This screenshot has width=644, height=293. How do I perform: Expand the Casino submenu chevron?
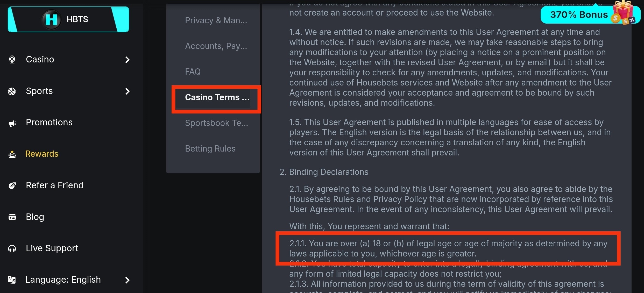coord(127,60)
